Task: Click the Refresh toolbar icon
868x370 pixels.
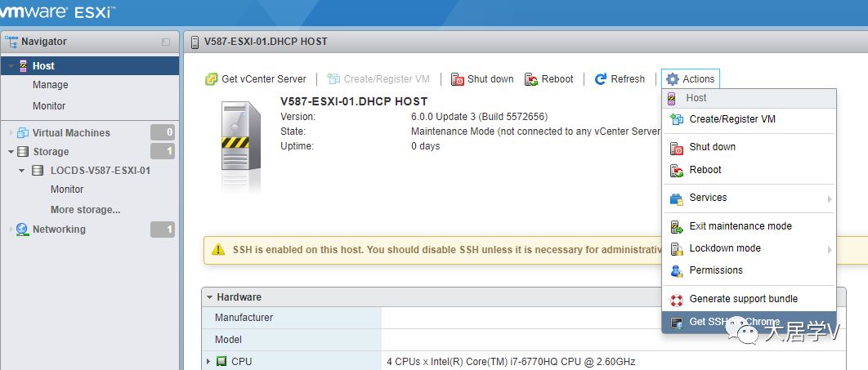Action: coord(601,79)
